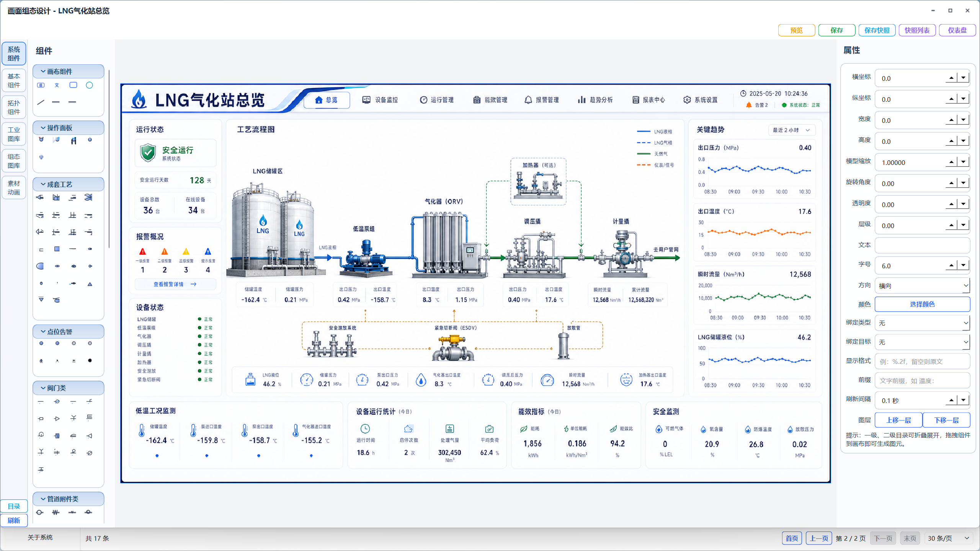Screen dimensions: 980x551
Task: Open the 绑定类型 dropdown
Action: pos(922,323)
